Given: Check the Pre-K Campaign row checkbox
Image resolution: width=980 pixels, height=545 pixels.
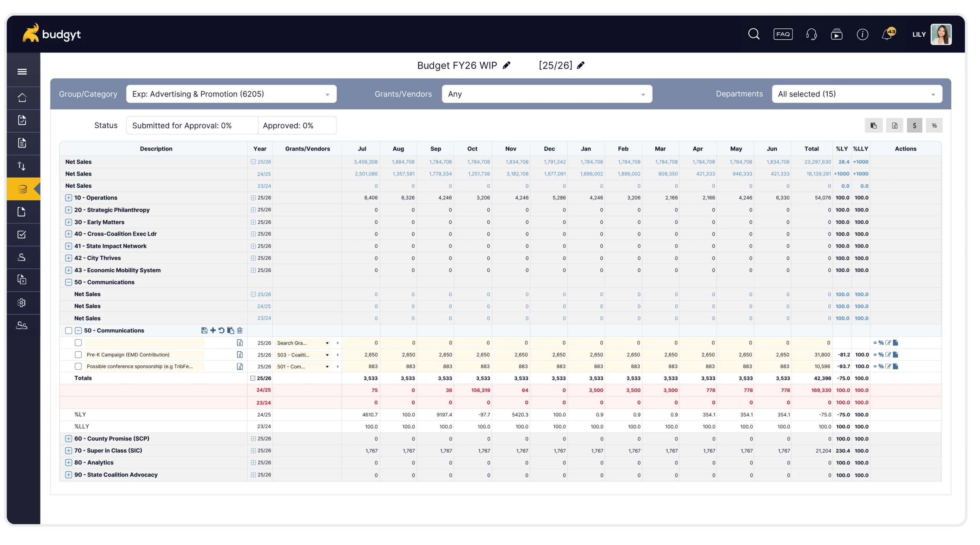Looking at the screenshot, I should point(78,355).
